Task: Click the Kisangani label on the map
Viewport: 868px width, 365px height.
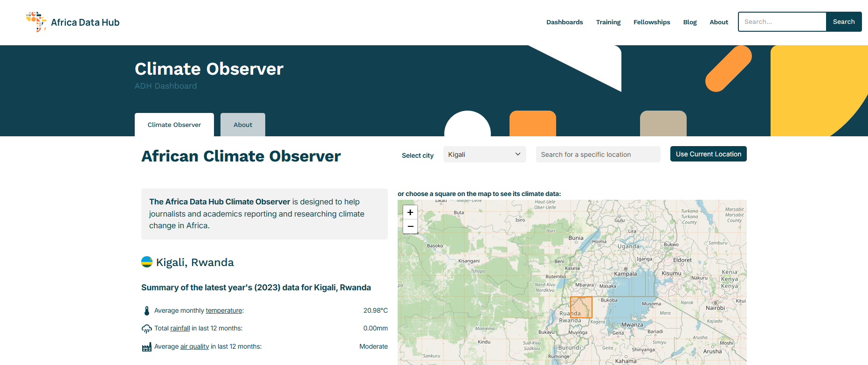Action: pos(469,261)
